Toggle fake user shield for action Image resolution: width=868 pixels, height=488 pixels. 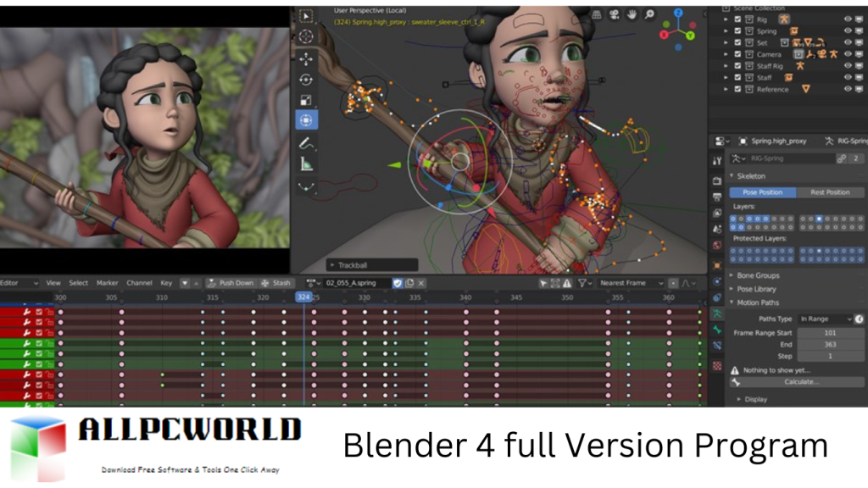coord(398,283)
